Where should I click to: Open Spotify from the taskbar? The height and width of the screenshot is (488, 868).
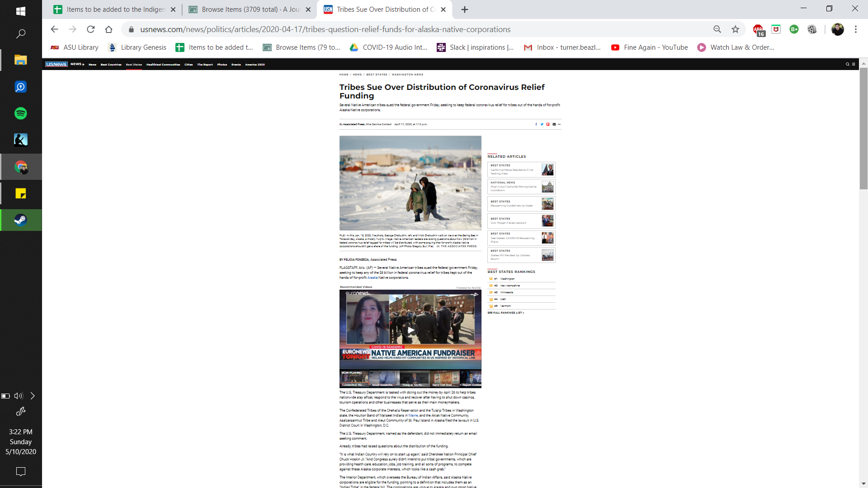[x=21, y=113]
